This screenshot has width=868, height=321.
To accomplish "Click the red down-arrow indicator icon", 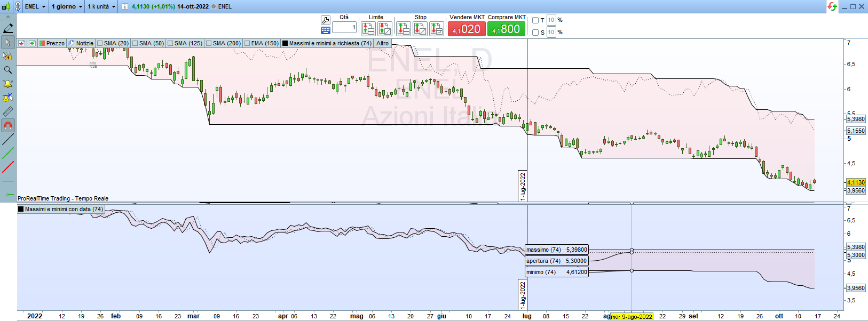I will pos(21,43).
